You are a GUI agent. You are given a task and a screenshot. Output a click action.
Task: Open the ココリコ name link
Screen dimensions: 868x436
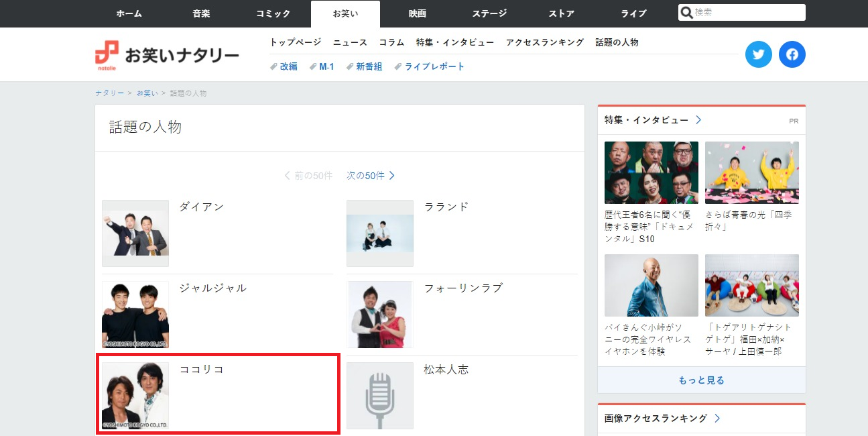201,369
